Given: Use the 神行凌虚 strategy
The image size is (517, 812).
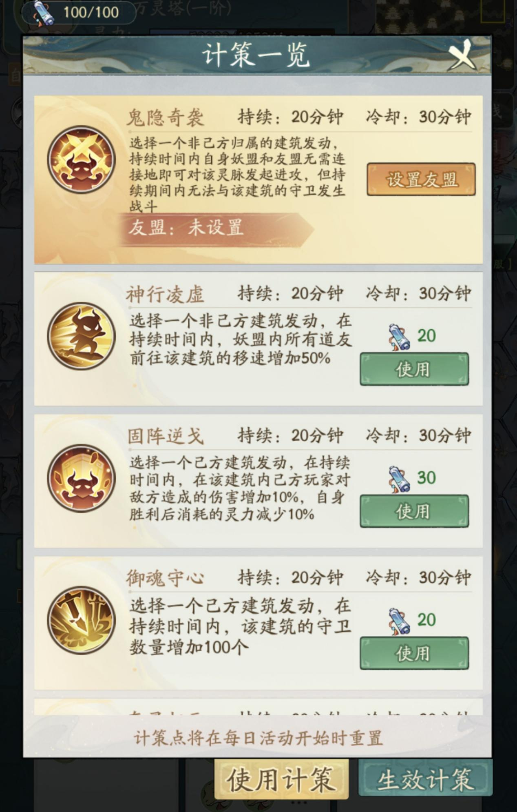Looking at the screenshot, I should [414, 369].
